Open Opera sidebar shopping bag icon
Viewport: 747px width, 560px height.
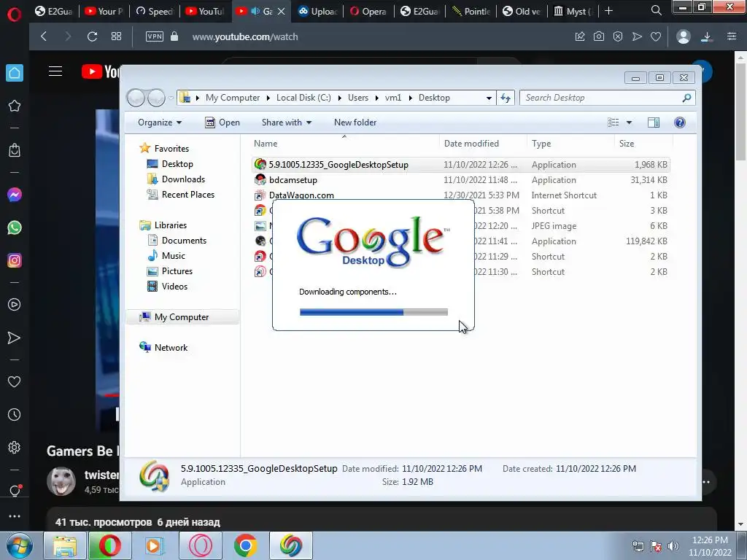click(15, 150)
